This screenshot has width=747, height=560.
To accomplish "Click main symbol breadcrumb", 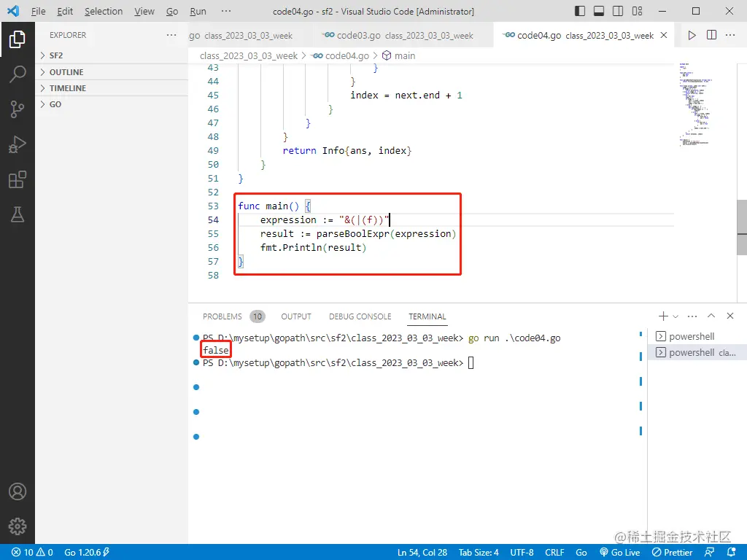I will pyautogui.click(x=399, y=55).
